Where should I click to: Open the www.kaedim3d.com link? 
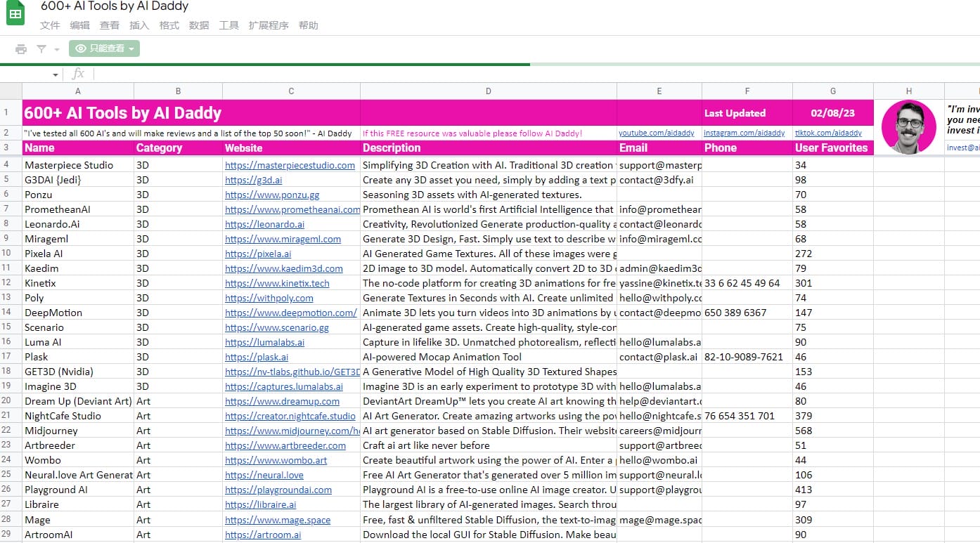(284, 268)
